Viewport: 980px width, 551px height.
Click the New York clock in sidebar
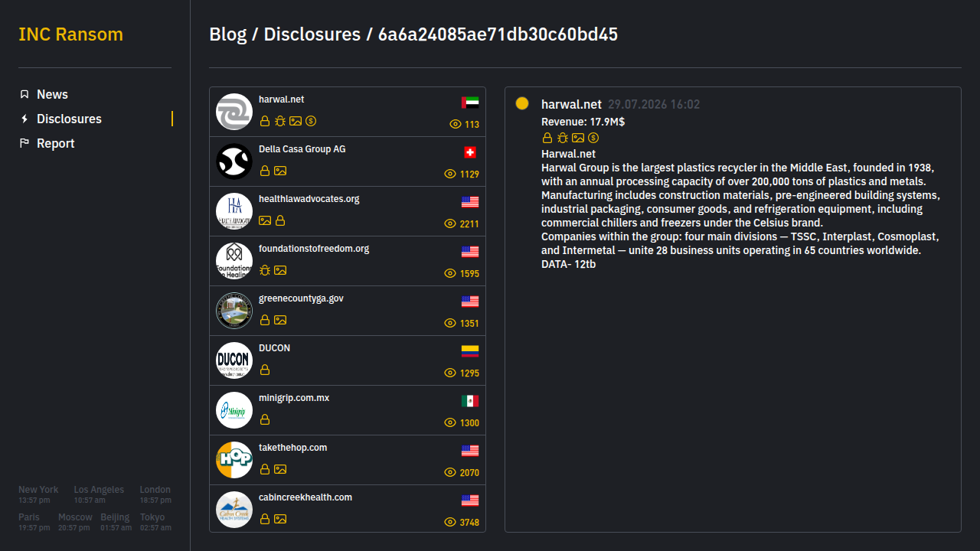(x=38, y=494)
